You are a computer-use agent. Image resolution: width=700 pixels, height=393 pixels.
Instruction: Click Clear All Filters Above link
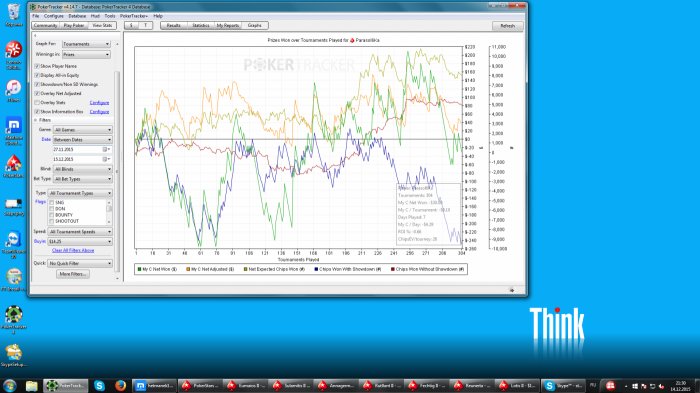(x=73, y=251)
